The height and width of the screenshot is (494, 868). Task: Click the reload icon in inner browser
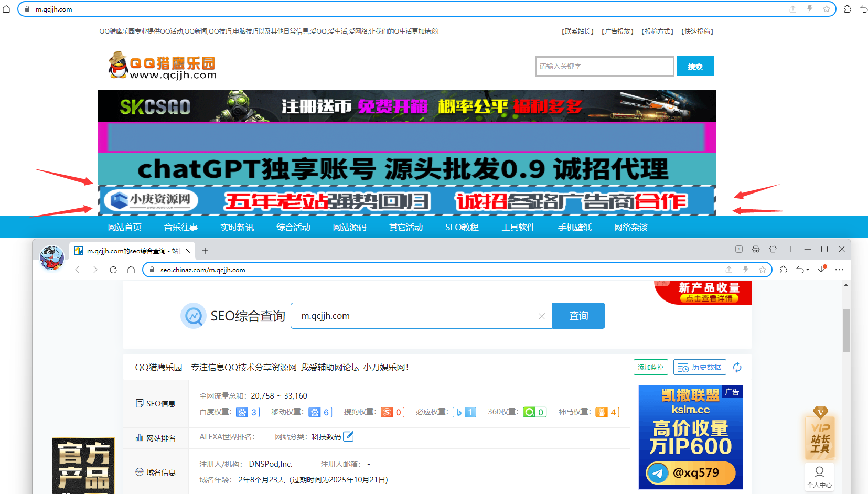click(x=113, y=270)
